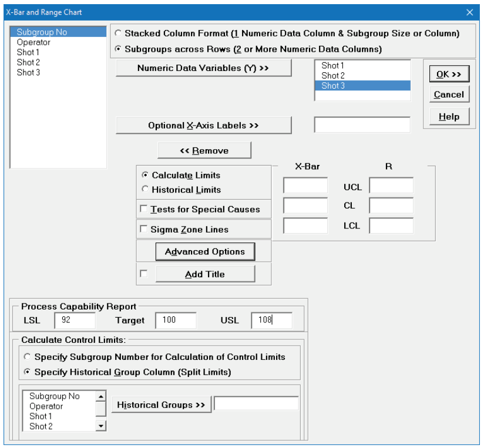
Task: Select Specify Subgroup Number radio option
Action: click(x=27, y=357)
